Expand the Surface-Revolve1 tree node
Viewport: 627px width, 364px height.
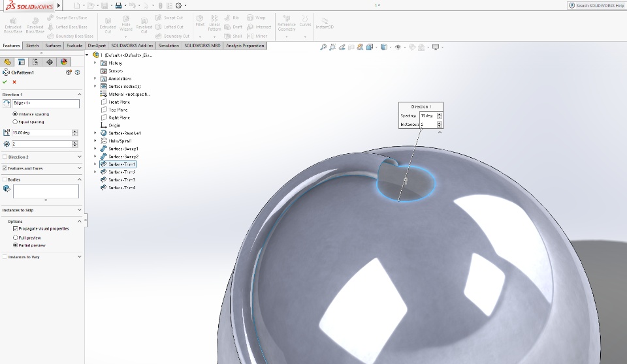pyautogui.click(x=95, y=132)
